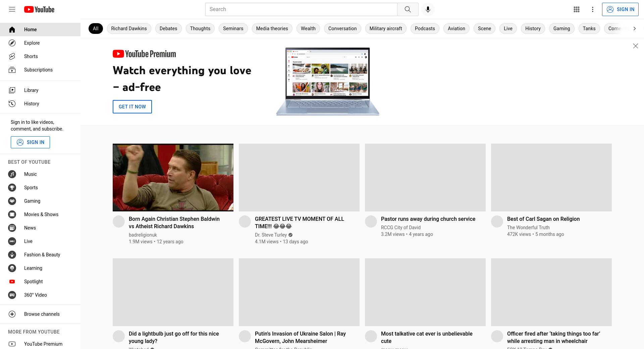Open 360° Video icon
Image resolution: width=644 pixels, height=349 pixels.
(12, 295)
